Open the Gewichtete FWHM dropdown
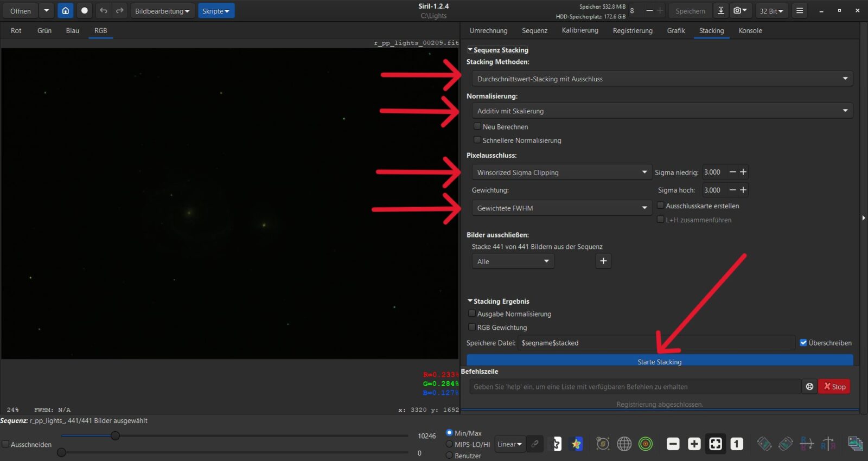Viewport: 868px width, 461px height. [561, 208]
